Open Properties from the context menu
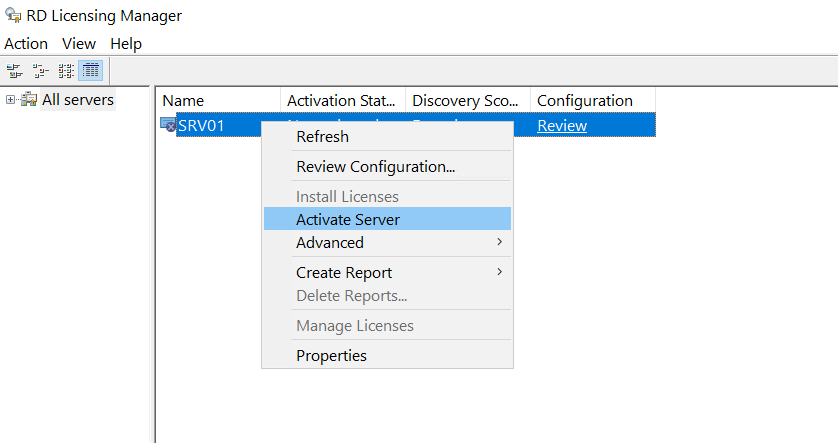838x443 pixels. 387,355
